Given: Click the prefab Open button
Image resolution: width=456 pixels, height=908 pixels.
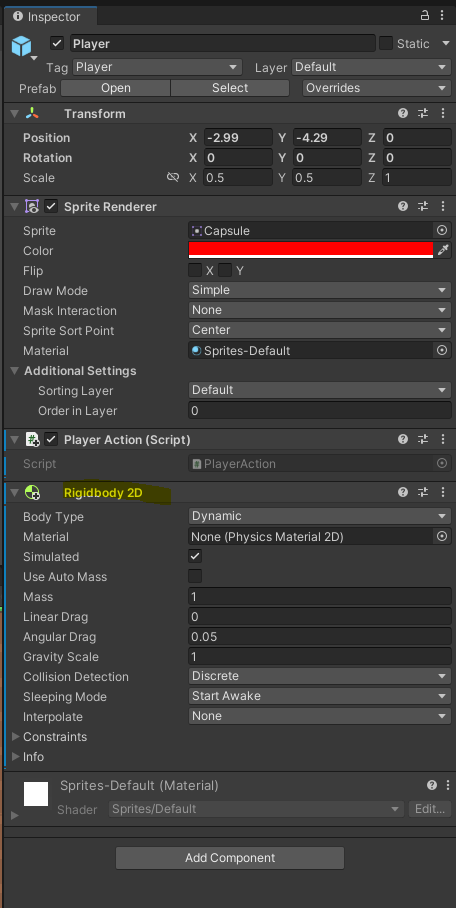Looking at the screenshot, I should [x=115, y=88].
